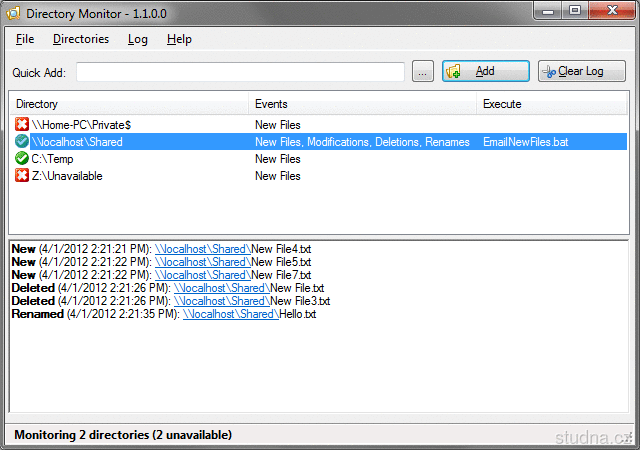The width and height of the screenshot is (640, 450).
Task: Focus the Quick Add input field
Action: pos(240,72)
